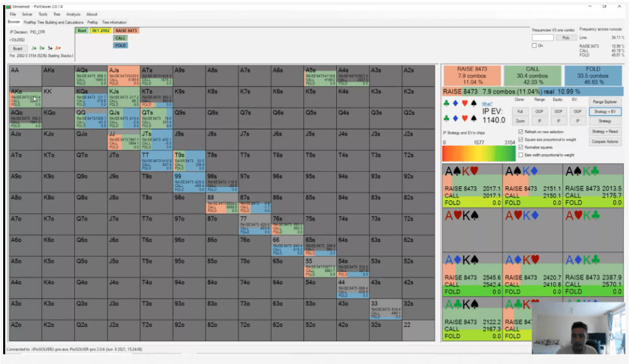630x364 pixels.
Task: Select the FOLD action node
Action: (x=120, y=46)
